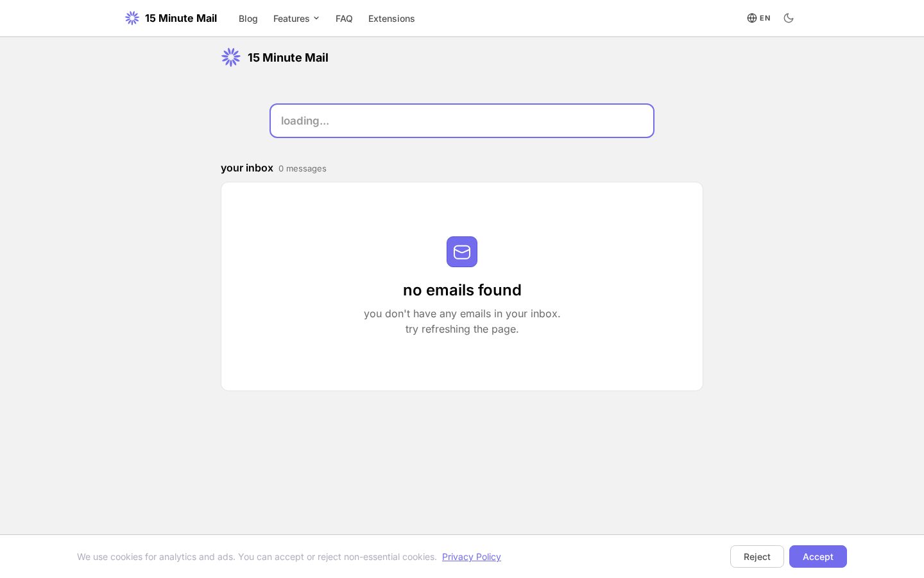Click the 'try refreshing the page' text
924x578 pixels.
[462, 329]
